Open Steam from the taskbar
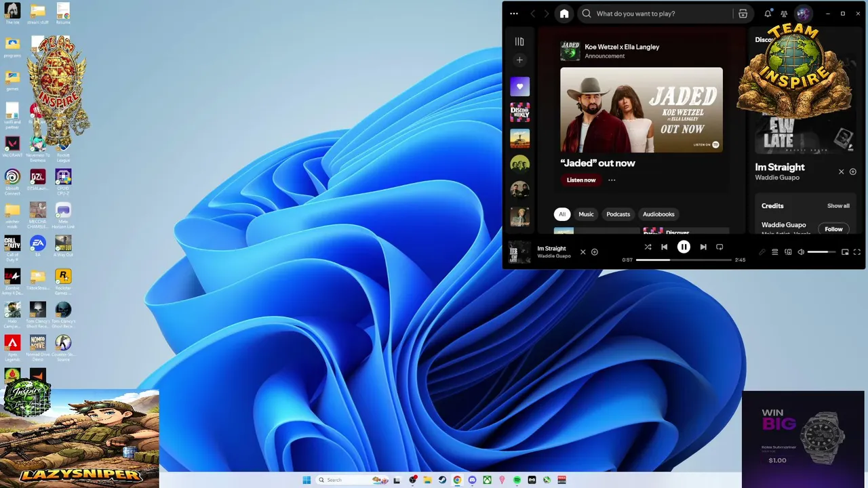This screenshot has height=488, width=868. (x=442, y=480)
